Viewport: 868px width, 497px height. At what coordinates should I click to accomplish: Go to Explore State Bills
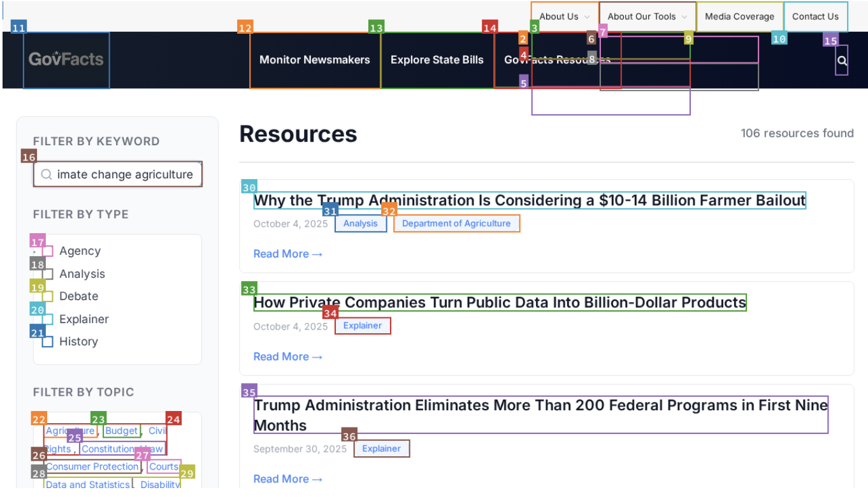coord(437,60)
